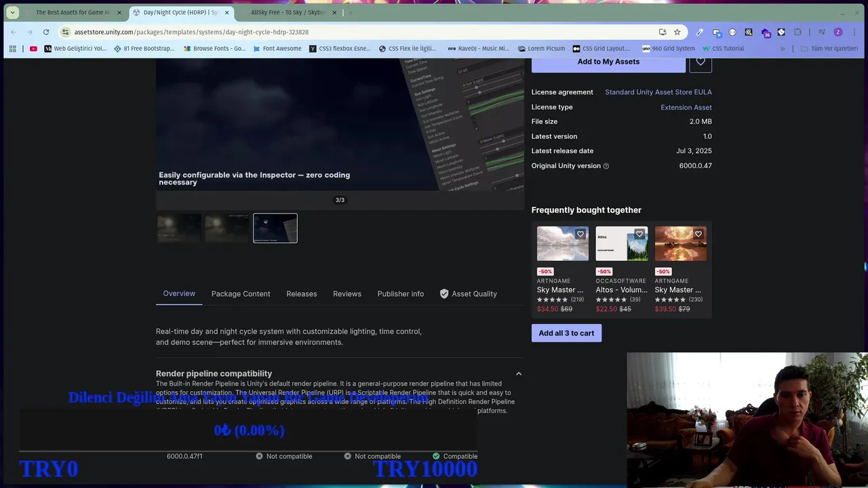Image resolution: width=868 pixels, height=488 pixels.
Task: Close the Day/Night Cycle (HDRP) tab
Action: point(227,12)
